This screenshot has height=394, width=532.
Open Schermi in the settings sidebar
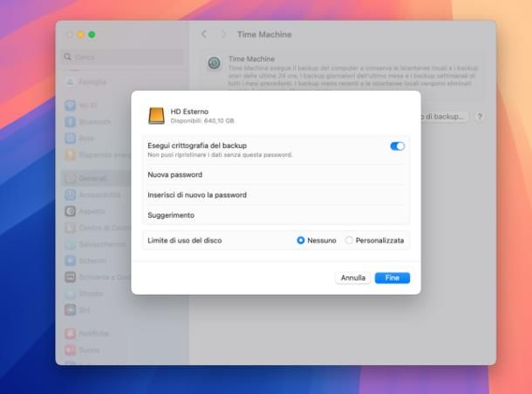click(97, 261)
